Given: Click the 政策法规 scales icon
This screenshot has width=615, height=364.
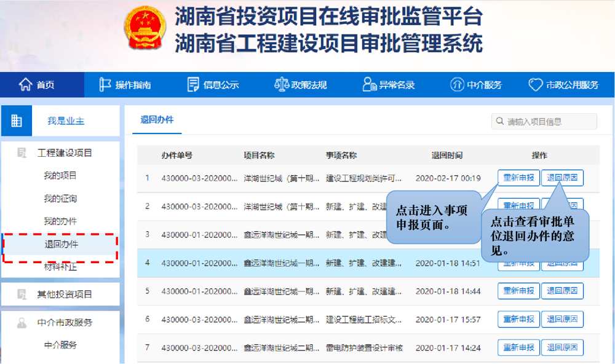Looking at the screenshot, I should (282, 85).
